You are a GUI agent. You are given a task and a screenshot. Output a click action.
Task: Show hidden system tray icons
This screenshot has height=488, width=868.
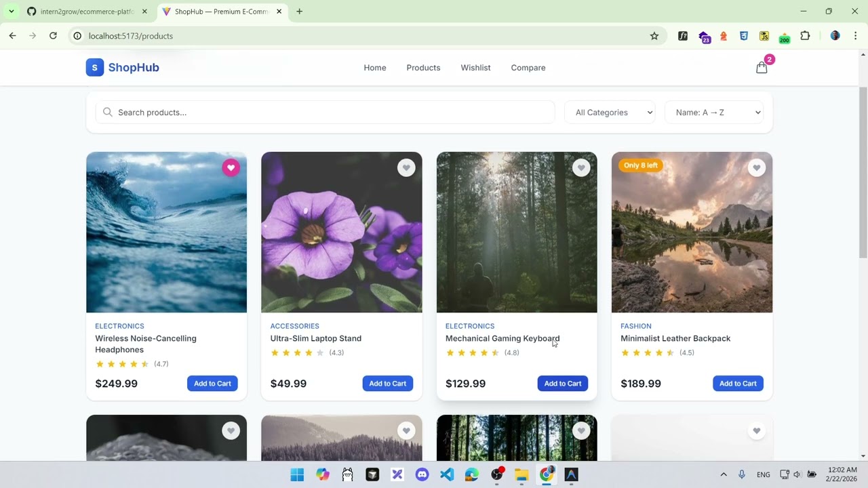(724, 474)
